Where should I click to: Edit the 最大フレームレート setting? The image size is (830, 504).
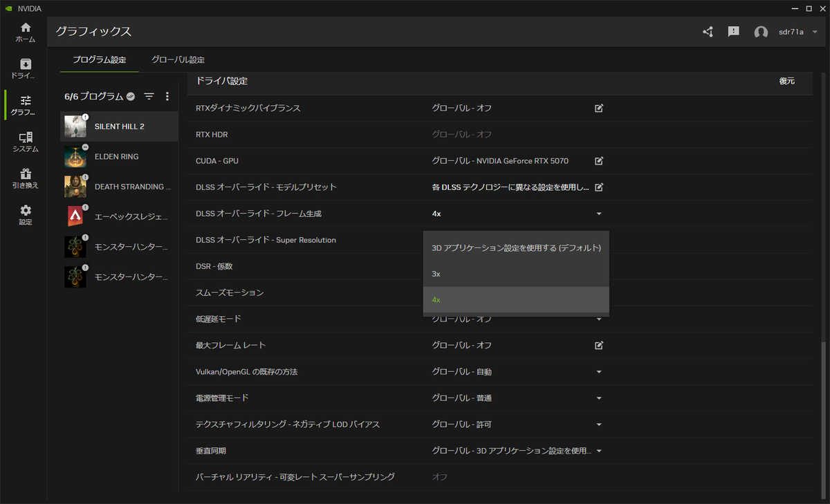tap(599, 345)
